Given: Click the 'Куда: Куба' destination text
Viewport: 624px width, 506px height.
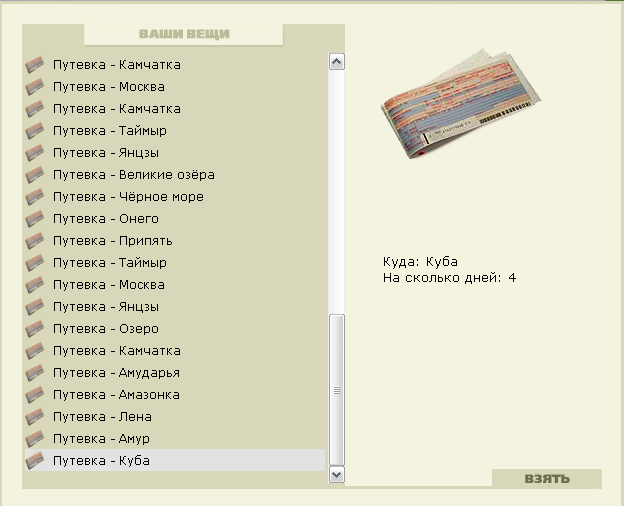Looking at the screenshot, I should click(420, 262).
